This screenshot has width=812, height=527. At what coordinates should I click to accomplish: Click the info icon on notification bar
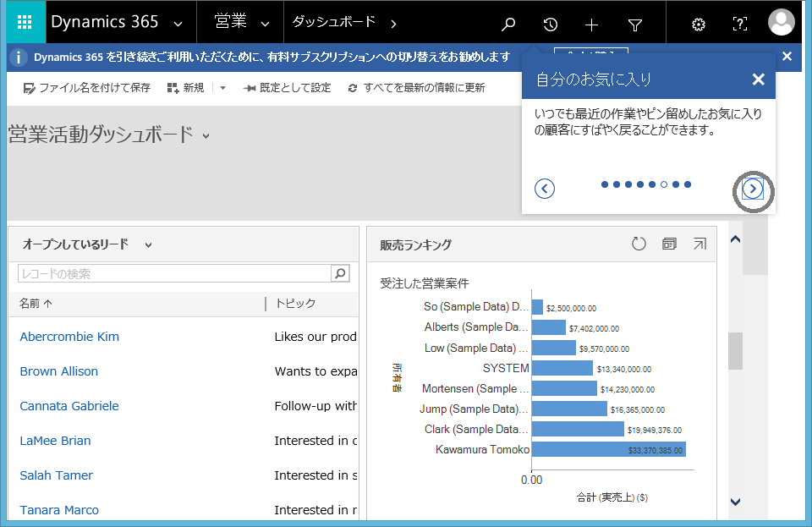click(x=19, y=57)
